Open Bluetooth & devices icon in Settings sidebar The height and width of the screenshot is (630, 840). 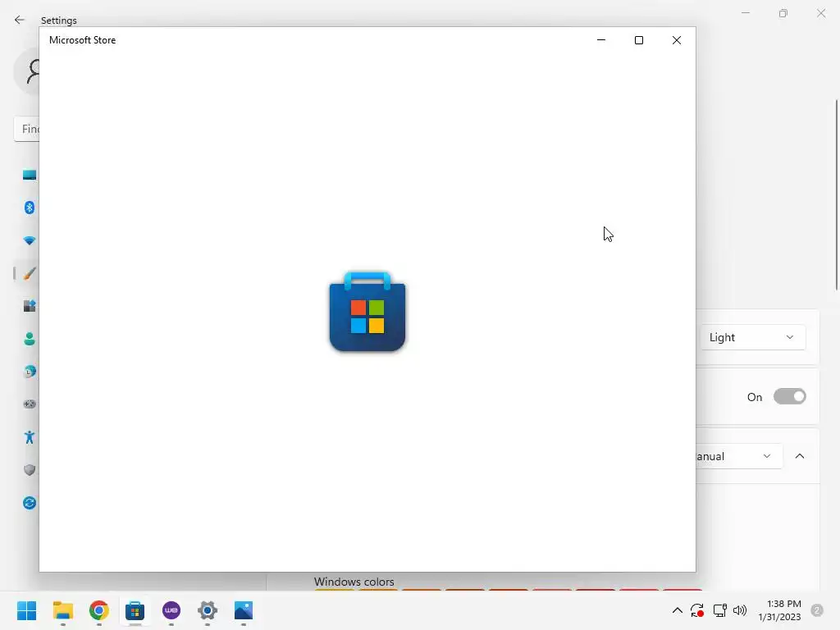(30, 208)
